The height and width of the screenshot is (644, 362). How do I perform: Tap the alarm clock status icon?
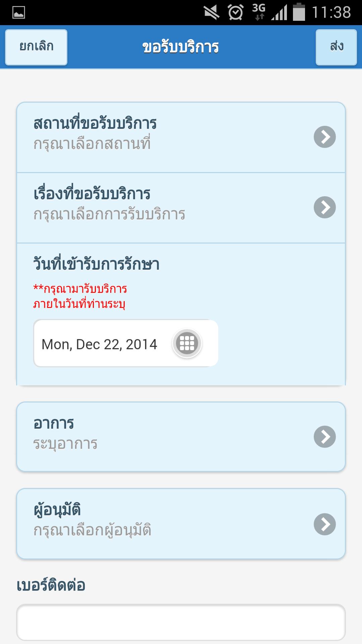[236, 13]
